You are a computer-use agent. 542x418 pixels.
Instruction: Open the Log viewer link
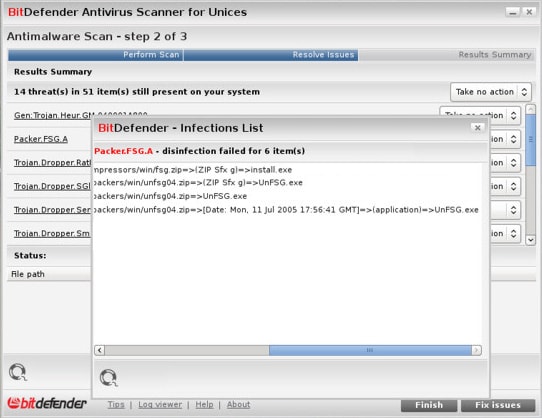[x=160, y=404]
